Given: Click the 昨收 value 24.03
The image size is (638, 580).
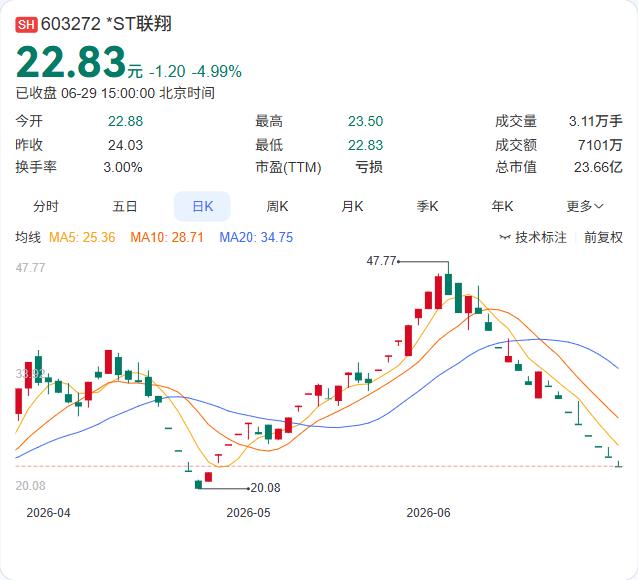Looking at the screenshot, I should (x=125, y=145).
